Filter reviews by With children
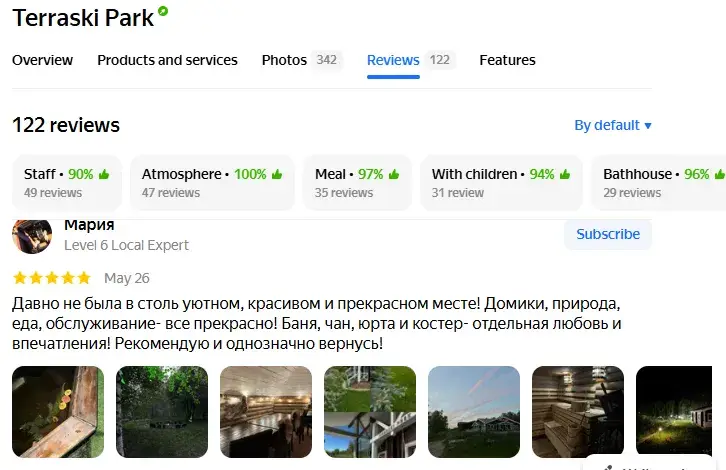The image size is (726, 470). click(x=501, y=182)
